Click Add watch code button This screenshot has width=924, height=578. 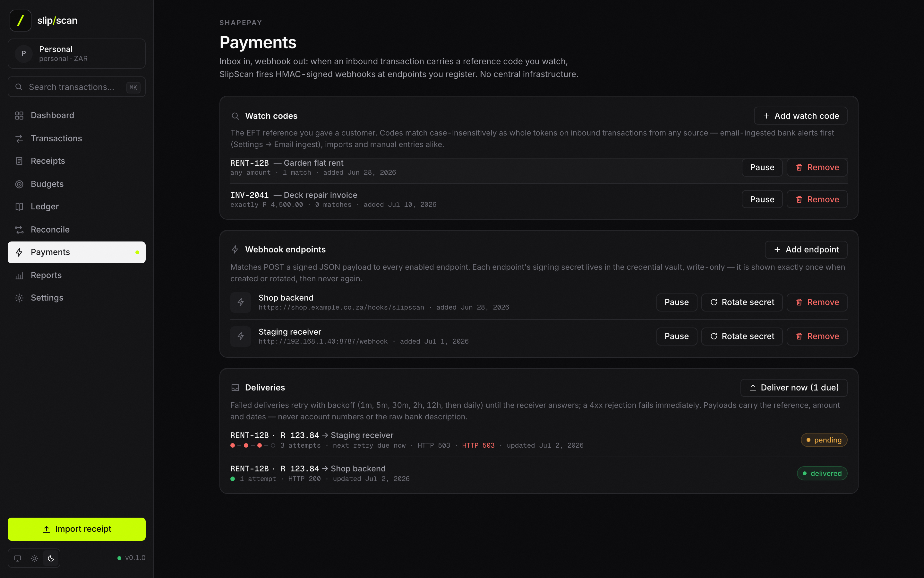click(x=800, y=116)
